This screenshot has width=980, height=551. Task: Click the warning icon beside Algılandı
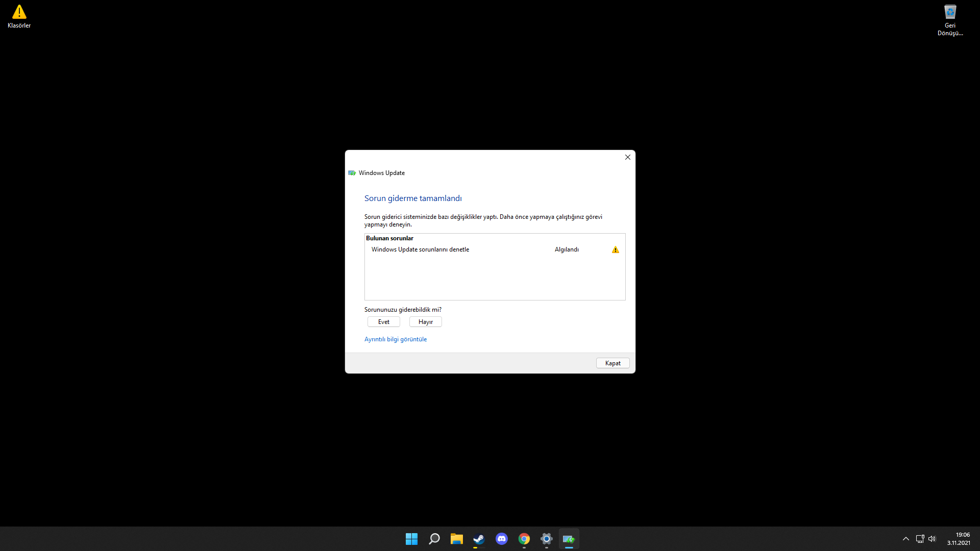(x=615, y=249)
